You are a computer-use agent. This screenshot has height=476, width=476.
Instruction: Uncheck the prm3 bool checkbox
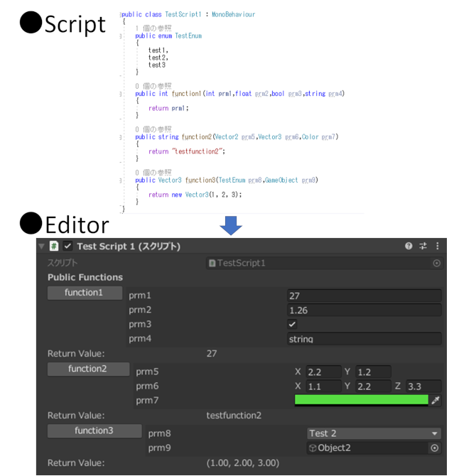tap(292, 324)
